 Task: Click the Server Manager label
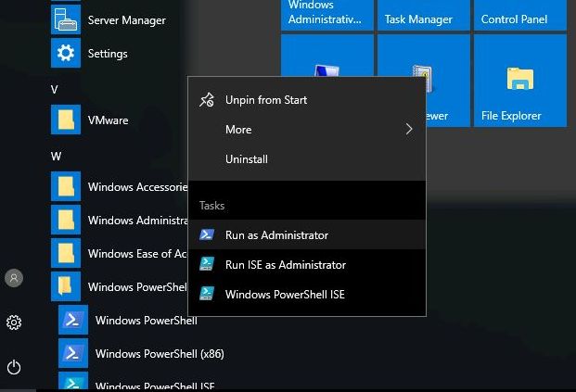pyautogui.click(x=127, y=20)
